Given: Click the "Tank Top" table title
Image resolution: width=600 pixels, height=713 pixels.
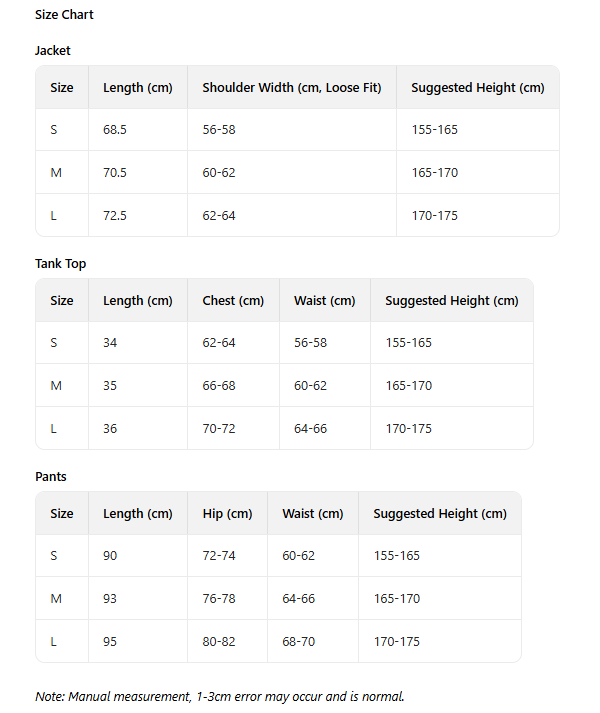Looking at the screenshot, I should tap(61, 264).
